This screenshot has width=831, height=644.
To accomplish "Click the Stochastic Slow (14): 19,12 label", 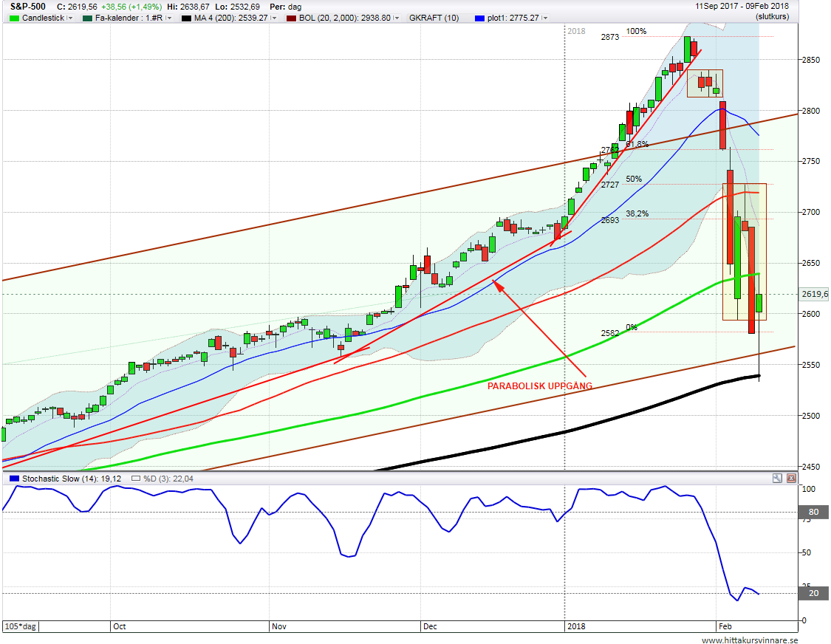I will tap(72, 479).
